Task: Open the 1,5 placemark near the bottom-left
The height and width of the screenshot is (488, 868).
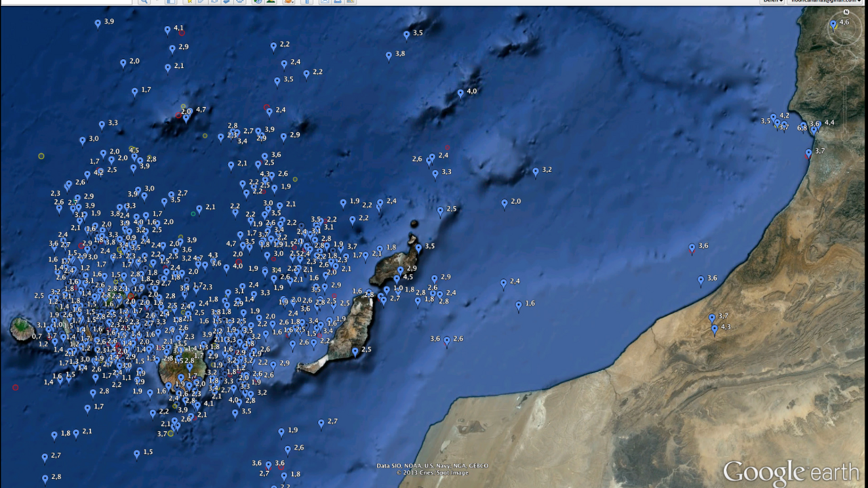Action: [137, 454]
